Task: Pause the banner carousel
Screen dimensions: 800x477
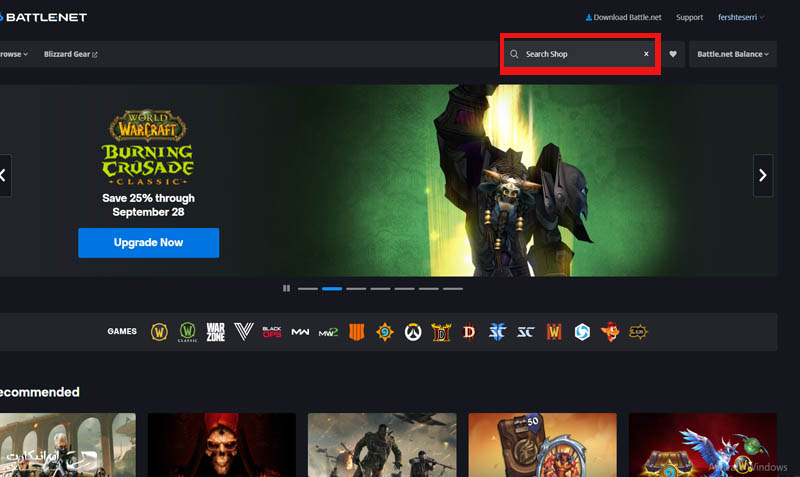Action: pos(286,289)
